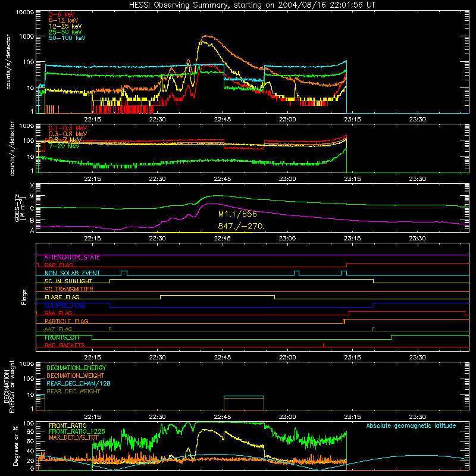Click the yellow FRONT_RATIO legend label

(x=68, y=426)
